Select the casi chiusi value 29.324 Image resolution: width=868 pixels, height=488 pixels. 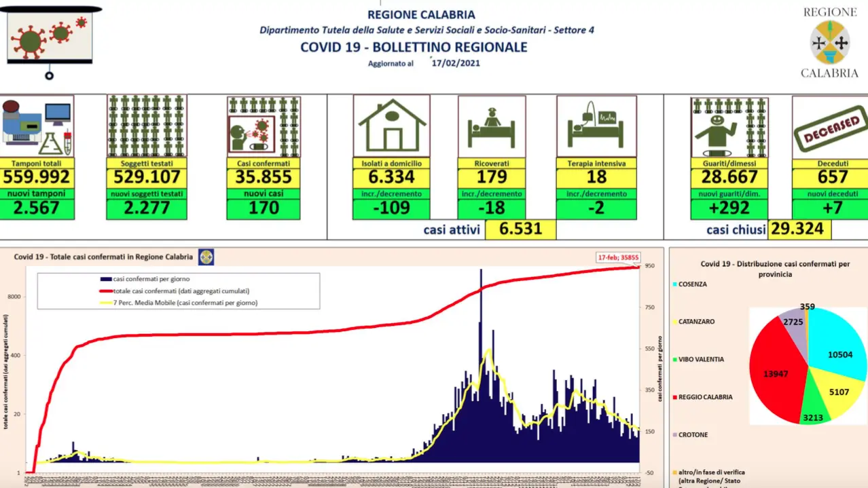[800, 229]
